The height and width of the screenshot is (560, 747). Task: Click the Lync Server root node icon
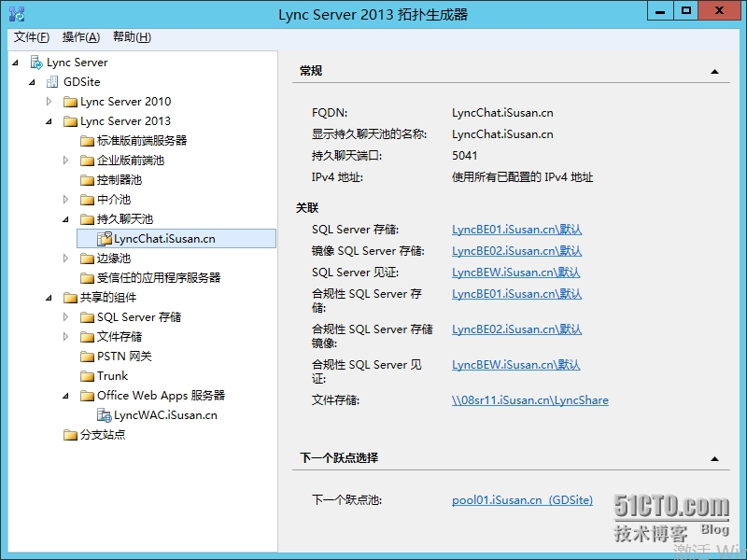[36, 63]
